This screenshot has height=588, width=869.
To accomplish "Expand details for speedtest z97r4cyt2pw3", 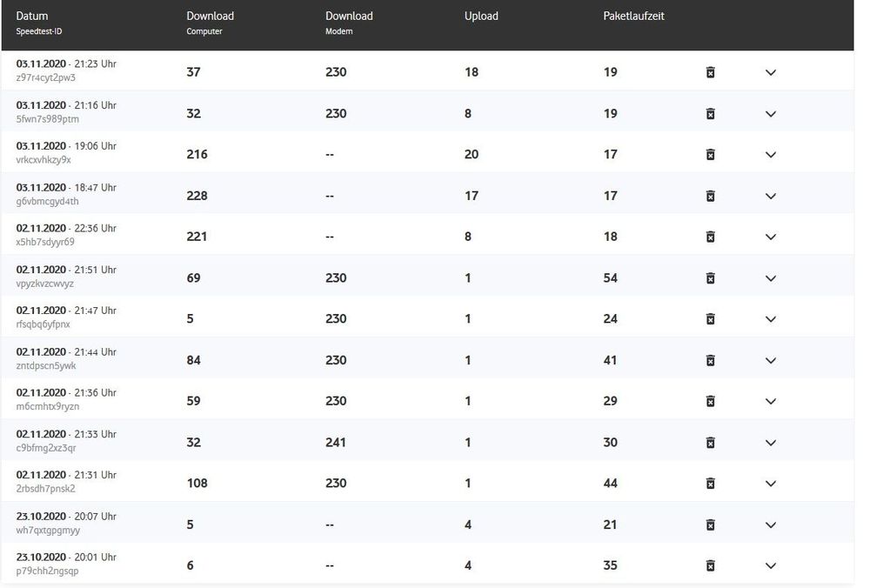I will click(770, 72).
